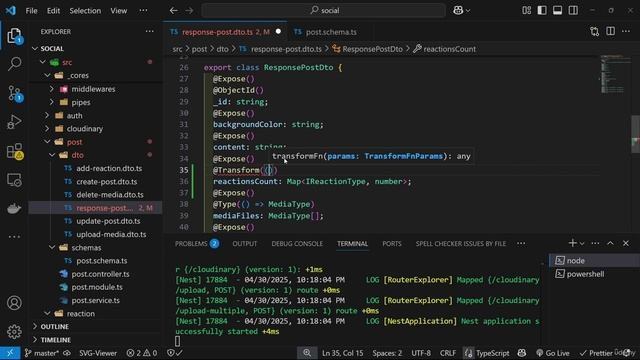Screen dimensions: 640x360
Task: Open Remote Explorer in activity bar
Action: click(x=14, y=180)
